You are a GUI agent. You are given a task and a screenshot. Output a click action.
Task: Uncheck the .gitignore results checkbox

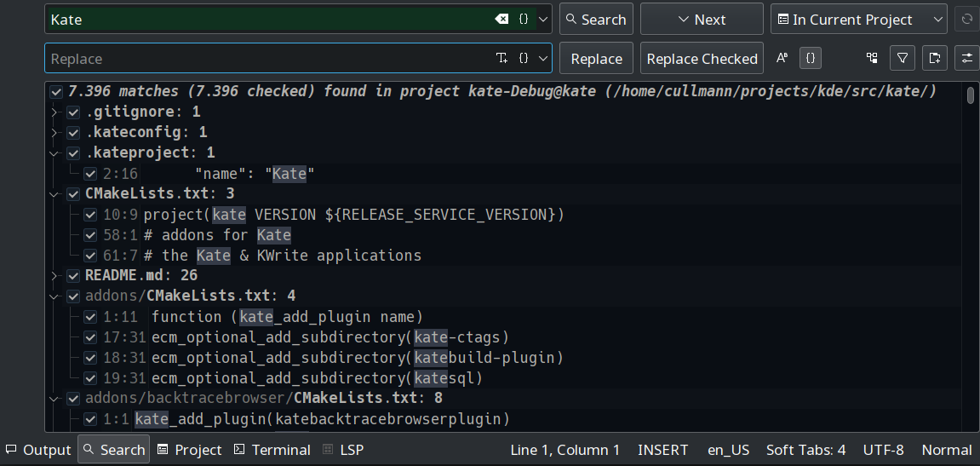pos(73,112)
